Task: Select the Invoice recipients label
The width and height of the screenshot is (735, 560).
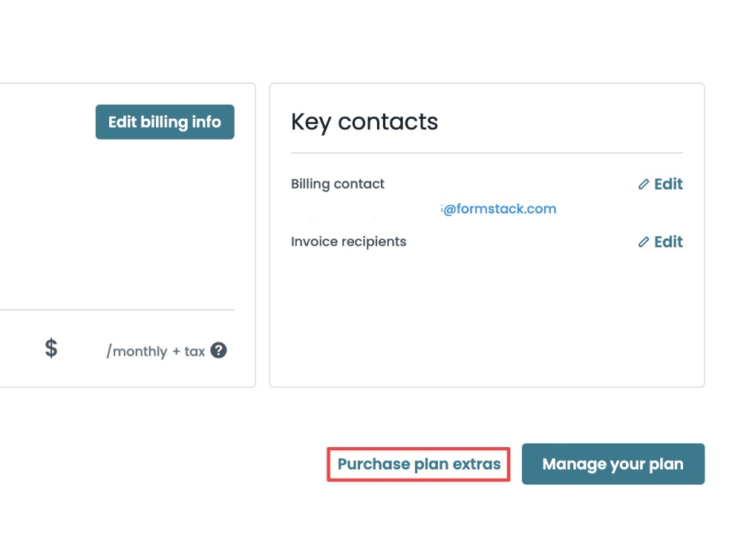Action: [349, 242]
